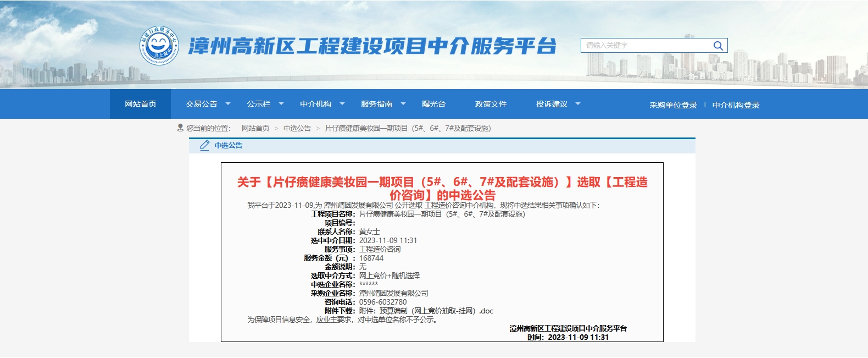Expand the 公示栏 dropdown arrow
The height and width of the screenshot is (358, 868).
click(281, 103)
